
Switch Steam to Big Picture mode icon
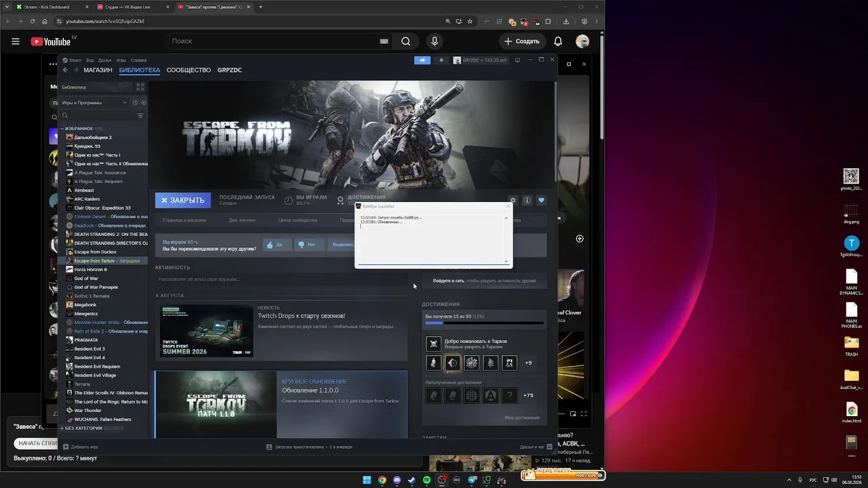(517, 60)
